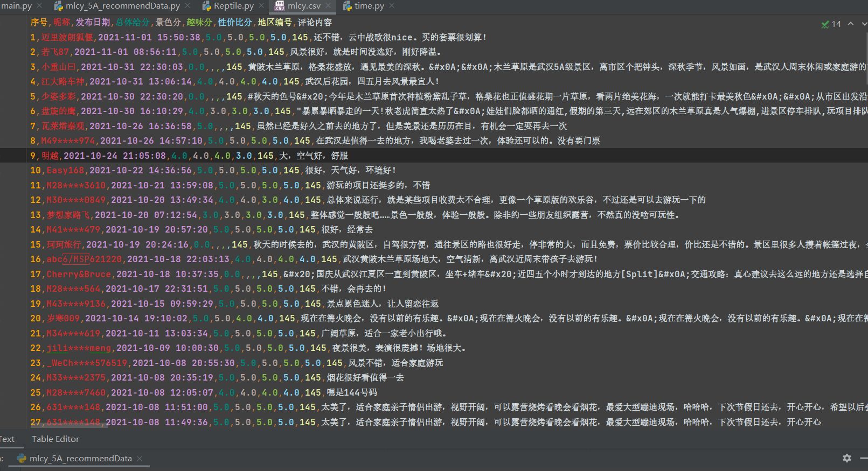Click comment 游玩的项目还挺多的，不错
868x471 pixels.
click(x=378, y=185)
